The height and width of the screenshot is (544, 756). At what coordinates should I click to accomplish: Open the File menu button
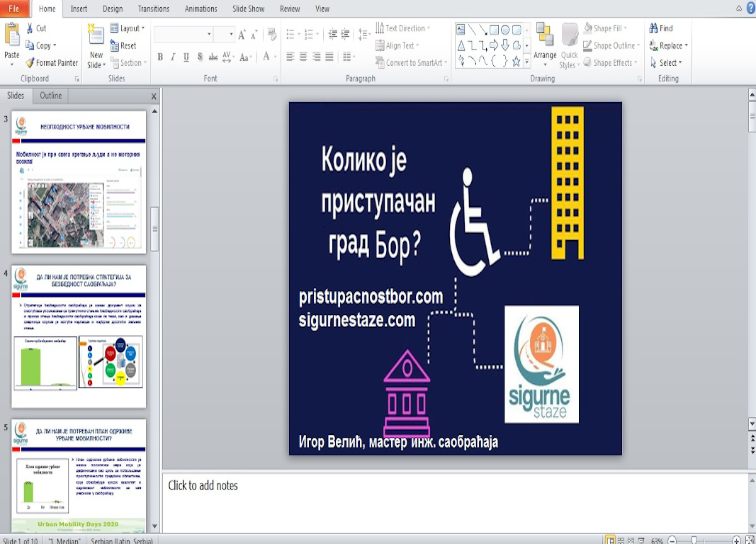(x=14, y=9)
